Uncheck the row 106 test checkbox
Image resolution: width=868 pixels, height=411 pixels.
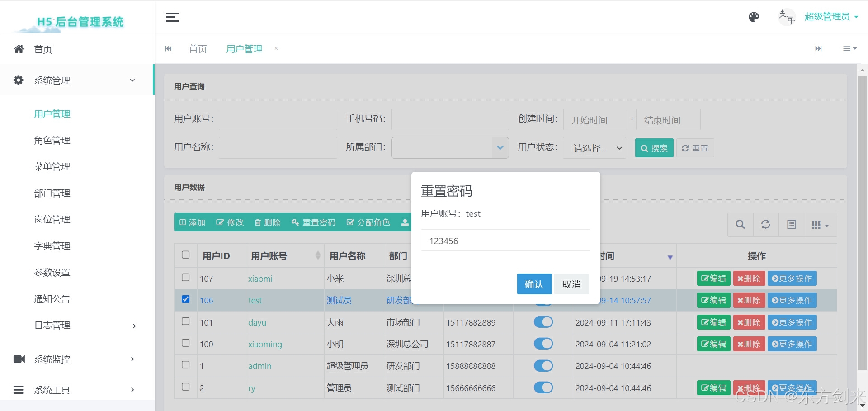[185, 299]
